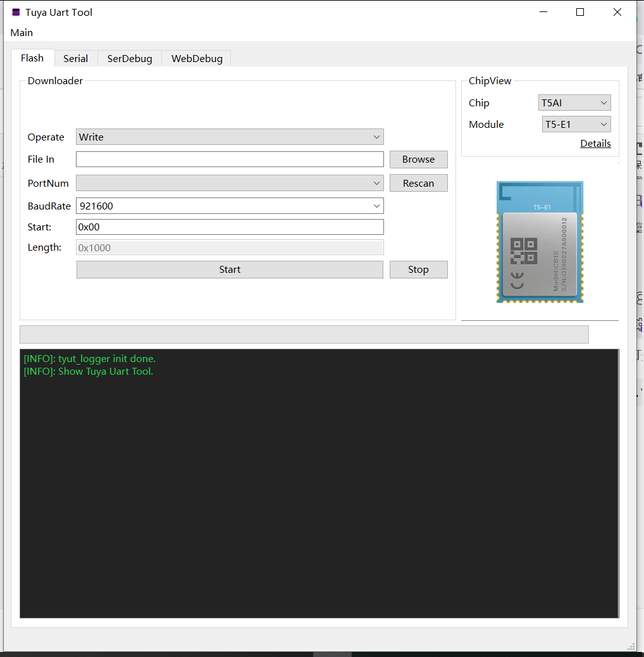Click log line 'Show Tuya Uart Tool.'
This screenshot has width=644, height=657.
point(89,372)
